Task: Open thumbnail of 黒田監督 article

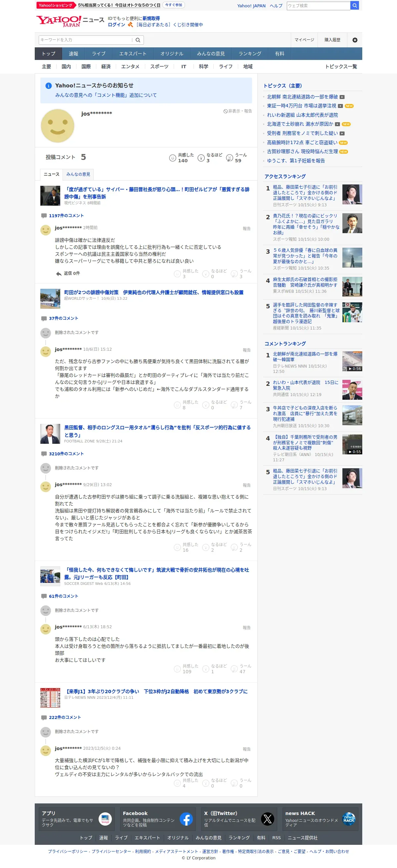Action: coord(50,434)
